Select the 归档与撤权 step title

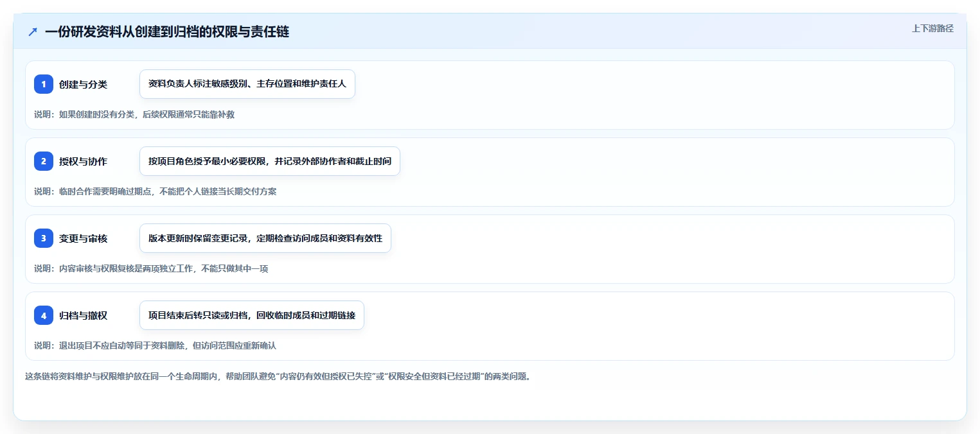[x=84, y=315]
